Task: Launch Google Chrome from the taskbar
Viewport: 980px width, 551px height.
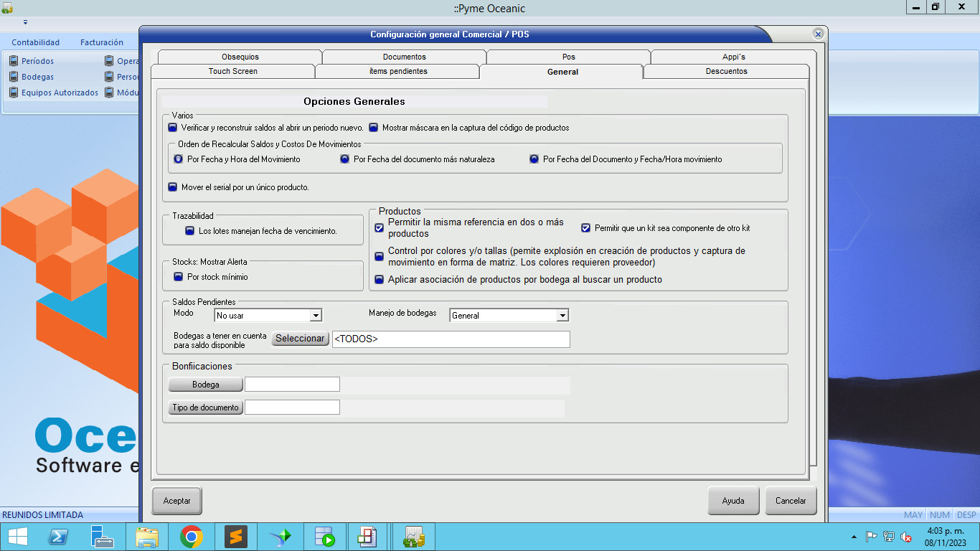Action: (x=191, y=537)
